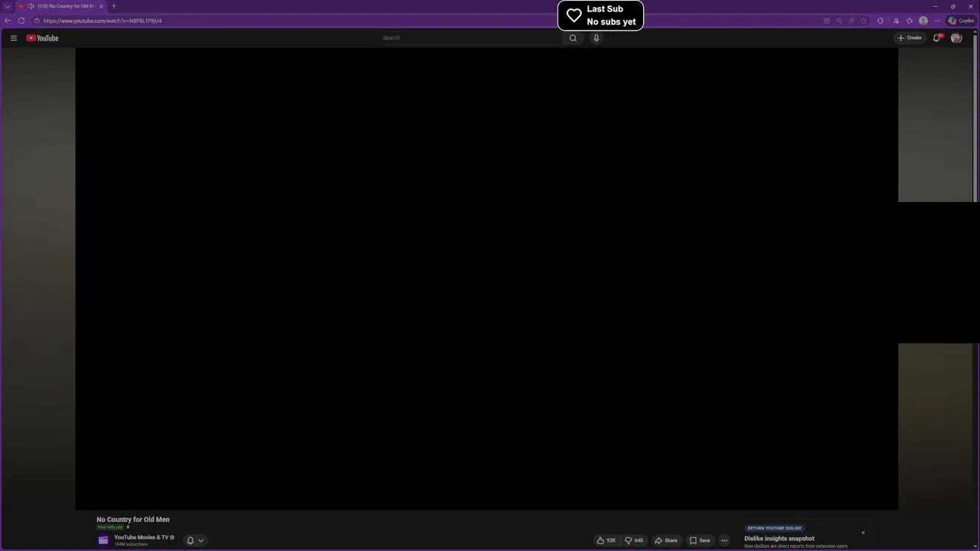Open YouTube account avatar menu

(x=956, y=37)
